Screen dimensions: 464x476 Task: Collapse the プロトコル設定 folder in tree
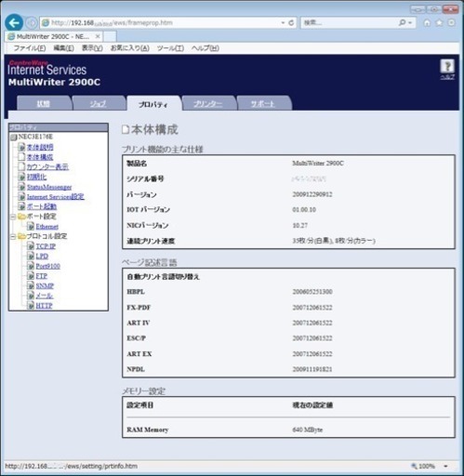13,237
